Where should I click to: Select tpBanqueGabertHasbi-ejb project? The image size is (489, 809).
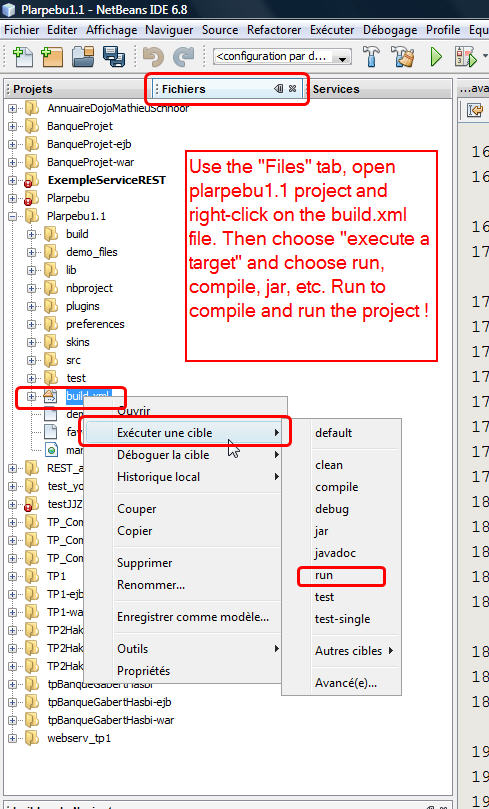[x=109, y=703]
